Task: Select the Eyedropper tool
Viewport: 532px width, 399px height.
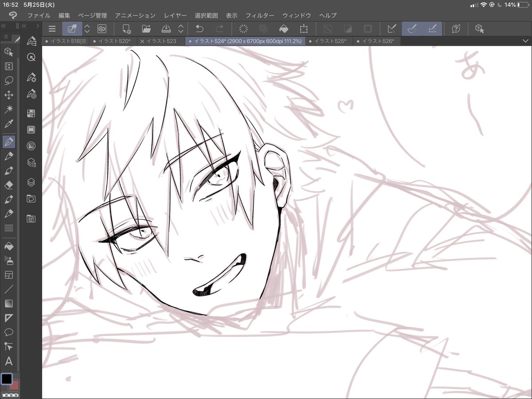Action: click(8, 125)
